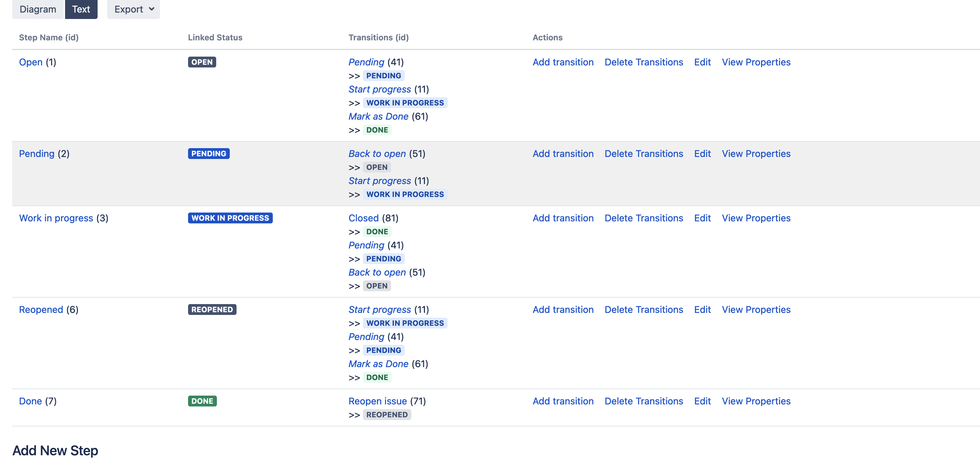The height and width of the screenshot is (459, 980).
Task: View Properties of the Reopened step
Action: 756,310
